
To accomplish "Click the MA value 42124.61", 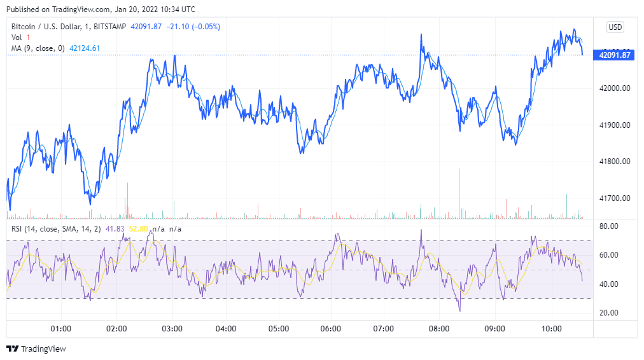I will click(x=85, y=48).
